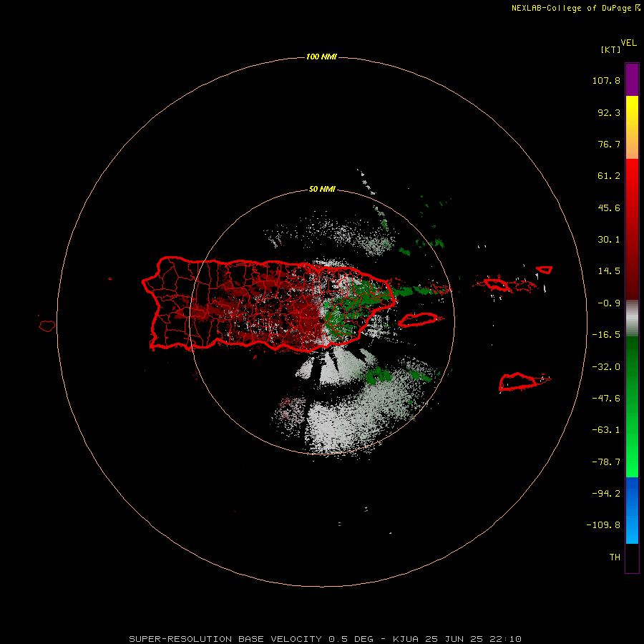This screenshot has height=644, width=644.
Task: Click the Super-Resolution Base Velocity caption
Action: [326, 639]
